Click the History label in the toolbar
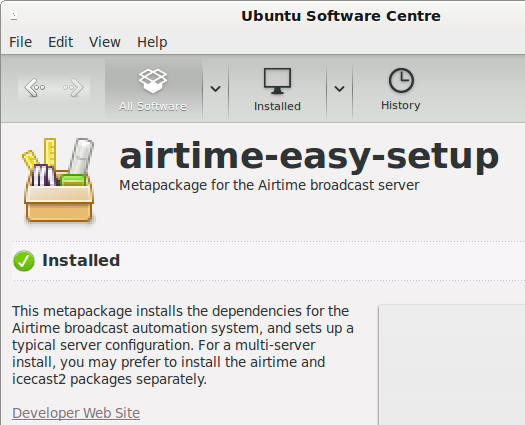Image resolution: width=525 pixels, height=425 pixels. 400,105
